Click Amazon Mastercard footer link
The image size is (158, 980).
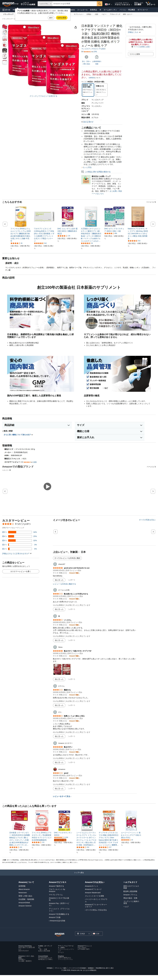pos(93,892)
